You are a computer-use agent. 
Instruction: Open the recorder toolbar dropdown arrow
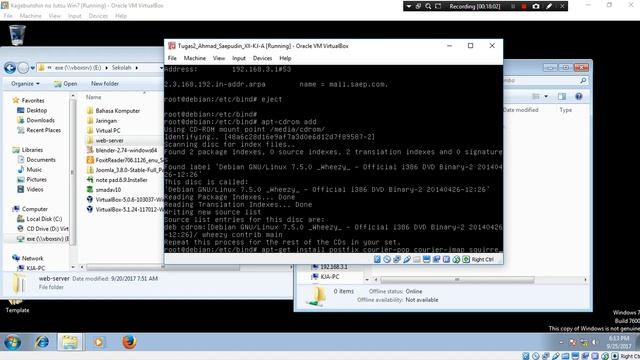point(409,6)
